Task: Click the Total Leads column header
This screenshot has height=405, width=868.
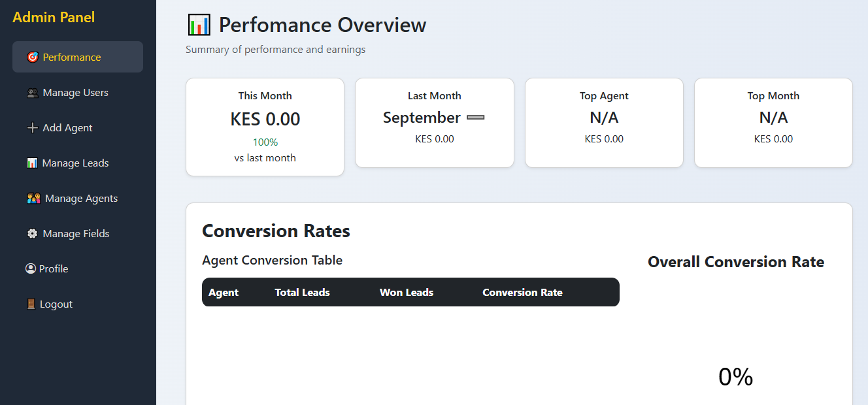Action: point(302,293)
